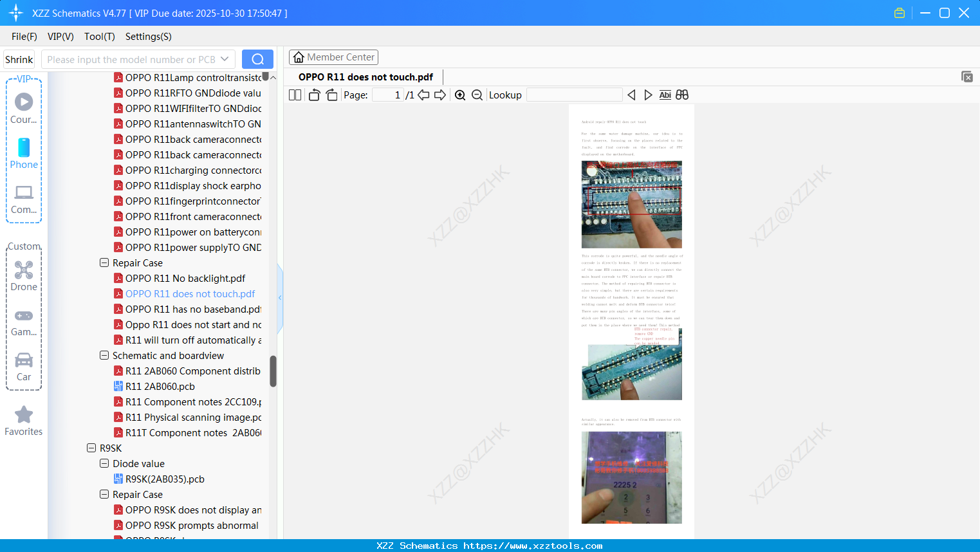Open the Member Center
This screenshot has height=552, width=980.
pyautogui.click(x=333, y=57)
